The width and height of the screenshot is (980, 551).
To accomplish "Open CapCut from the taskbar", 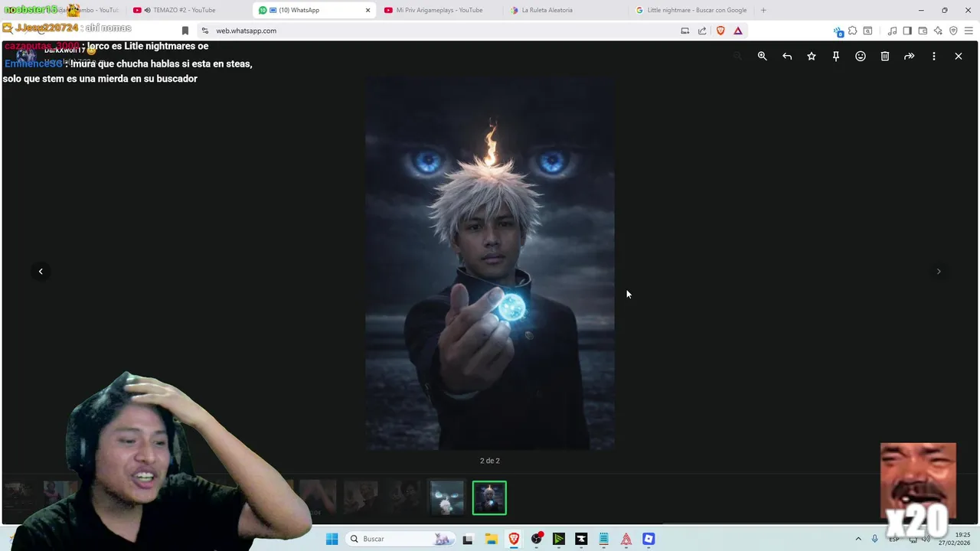I will click(x=581, y=539).
